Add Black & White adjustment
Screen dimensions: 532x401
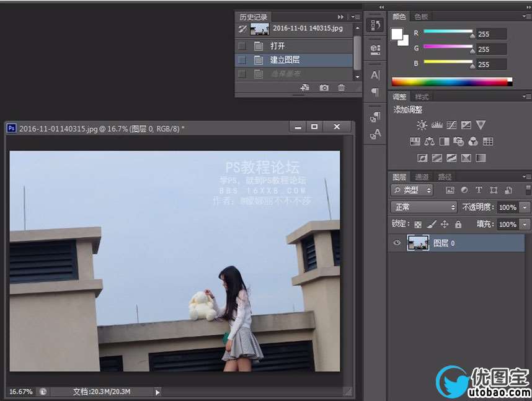[x=444, y=142]
